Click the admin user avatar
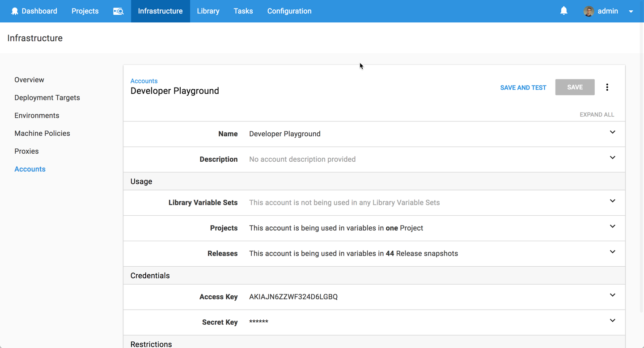The width and height of the screenshot is (644, 348). pos(589,11)
